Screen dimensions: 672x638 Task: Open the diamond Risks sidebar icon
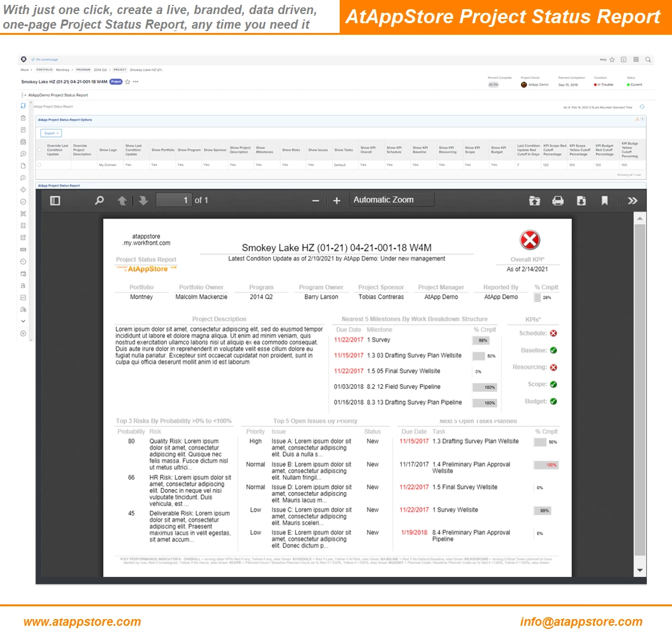click(23, 190)
